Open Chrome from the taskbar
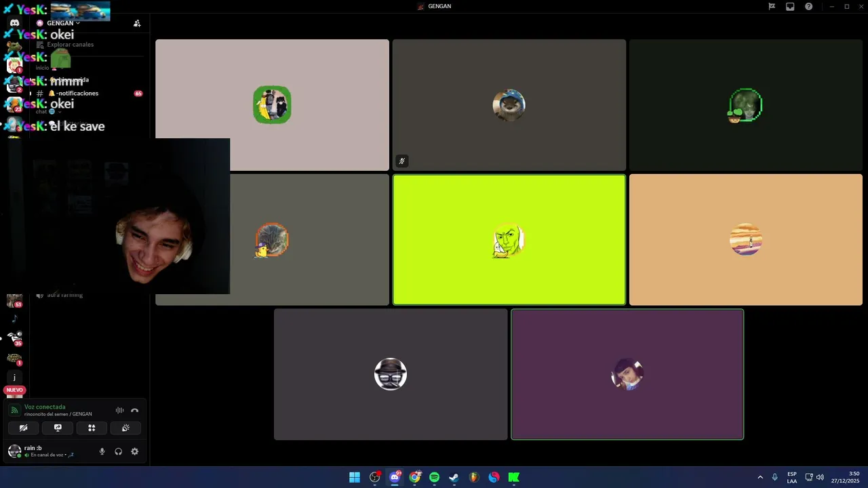This screenshot has height=488, width=868. tap(414, 477)
